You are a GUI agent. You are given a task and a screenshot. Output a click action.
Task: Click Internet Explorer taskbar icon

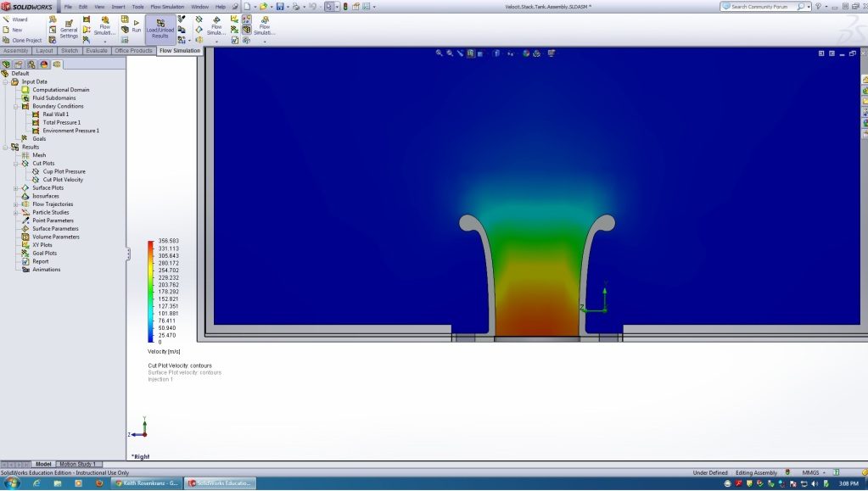click(x=36, y=483)
